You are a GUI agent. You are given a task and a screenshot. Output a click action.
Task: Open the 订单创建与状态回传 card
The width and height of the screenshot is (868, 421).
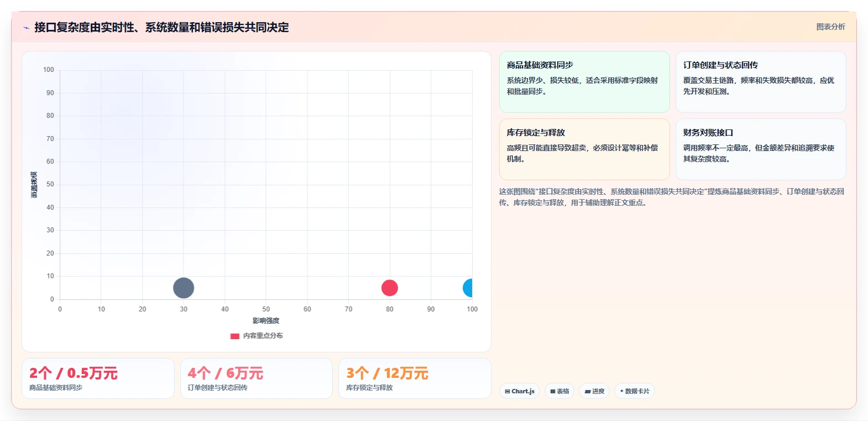click(x=761, y=82)
